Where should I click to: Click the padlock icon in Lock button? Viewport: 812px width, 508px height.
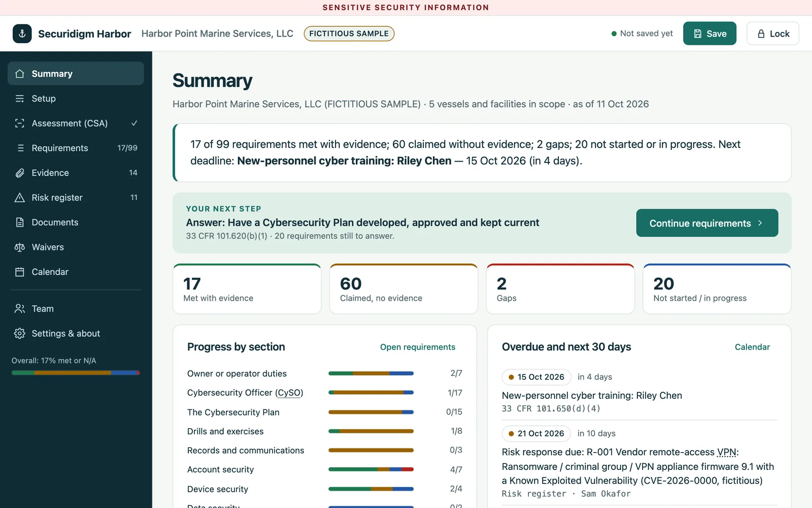[761, 34]
